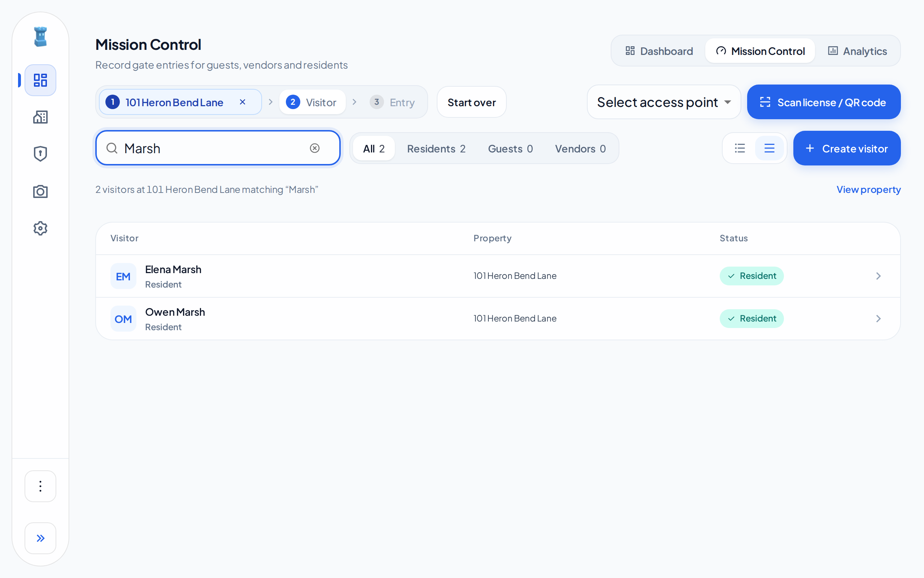This screenshot has width=924, height=578.
Task: Filter by All 2 visitors
Action: pos(374,149)
